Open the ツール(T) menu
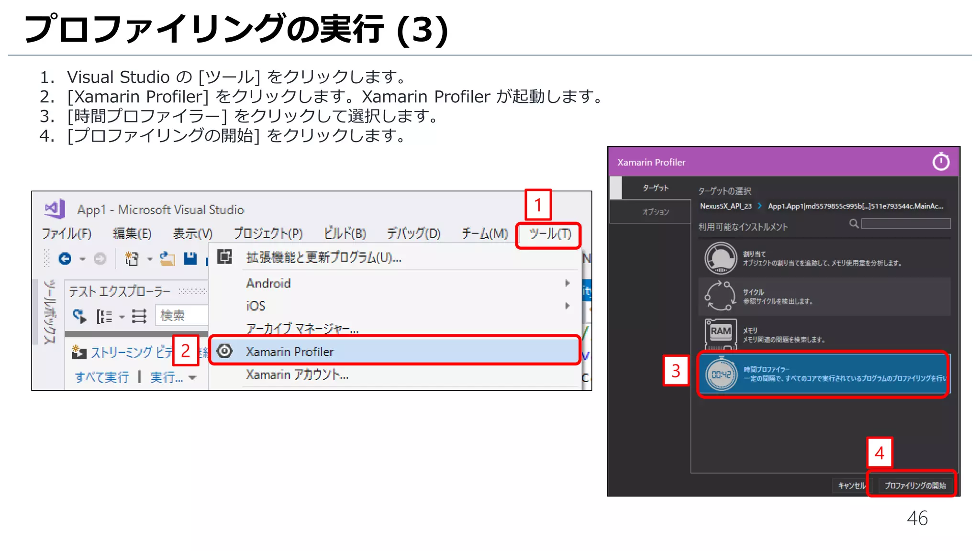This screenshot has height=551, width=980. point(549,234)
